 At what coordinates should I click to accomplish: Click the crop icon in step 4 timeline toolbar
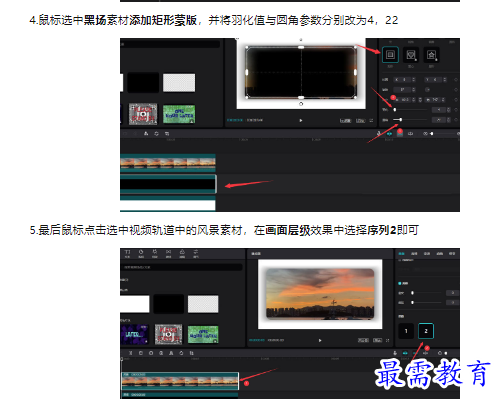click(167, 134)
